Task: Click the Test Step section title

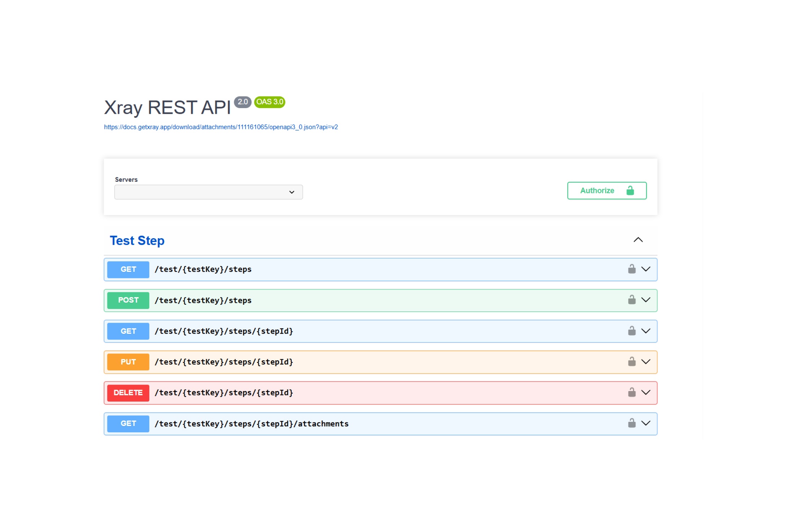Action: tap(137, 240)
